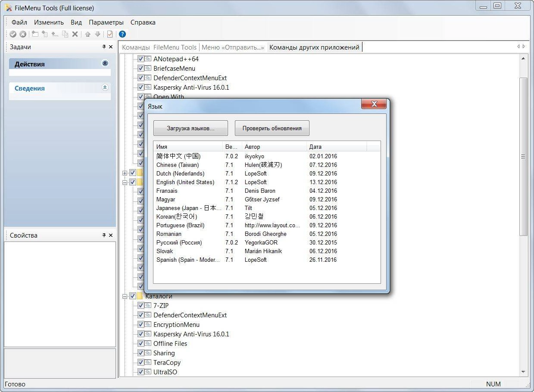Viewport: 534px width, 392px height.
Task: Click the checklist document toolbar icon
Action: (x=110, y=34)
